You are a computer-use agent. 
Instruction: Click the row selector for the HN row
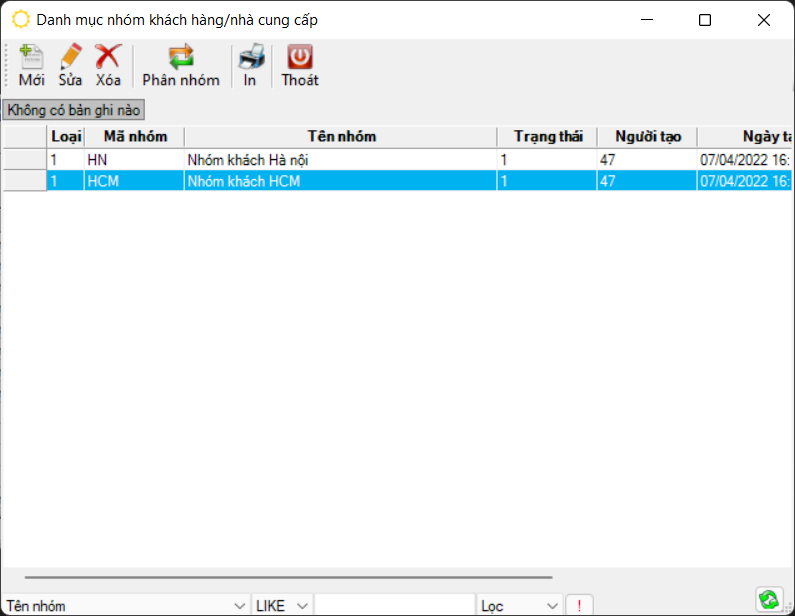point(24,159)
